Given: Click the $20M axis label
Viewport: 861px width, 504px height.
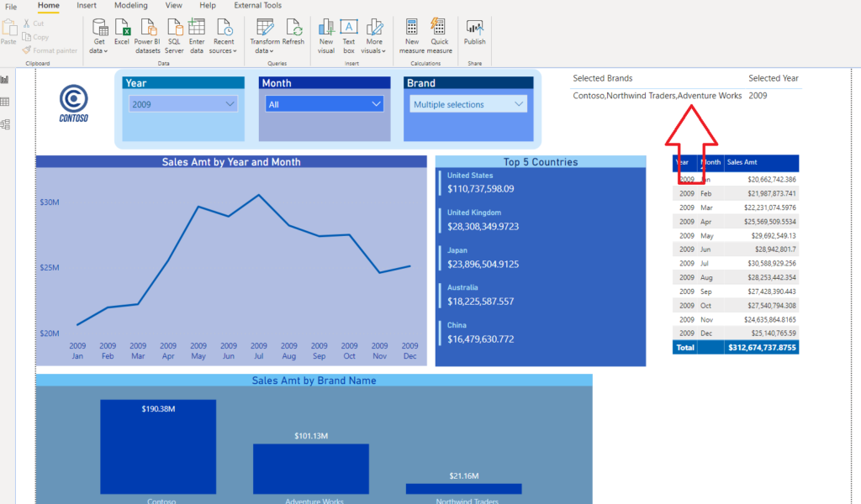Looking at the screenshot, I should pos(50,333).
